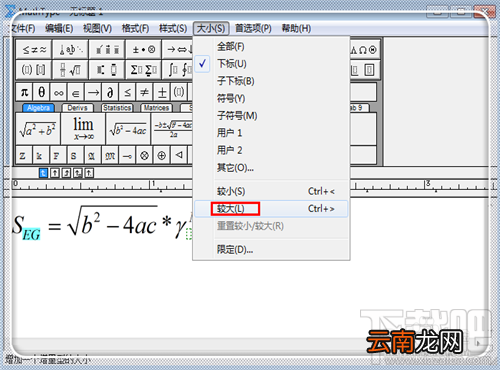This screenshot has height=370, width=500.
Task: Choose 全部(F) size option
Action: 271,46
